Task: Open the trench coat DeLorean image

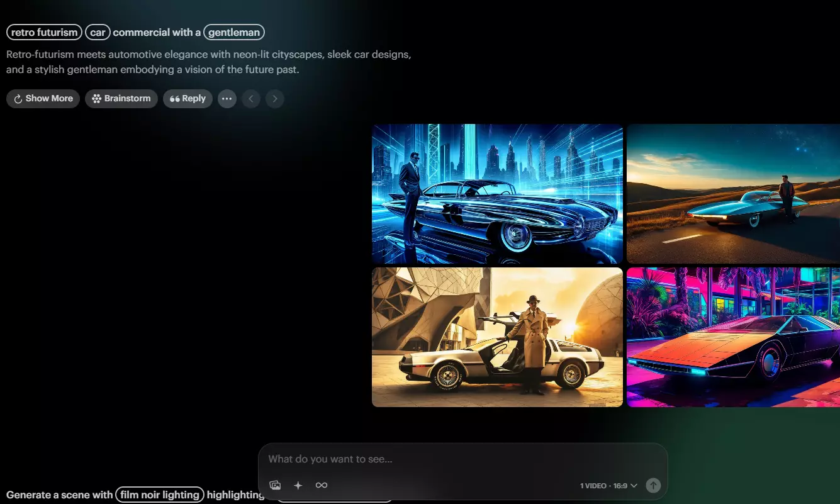Action: click(497, 337)
